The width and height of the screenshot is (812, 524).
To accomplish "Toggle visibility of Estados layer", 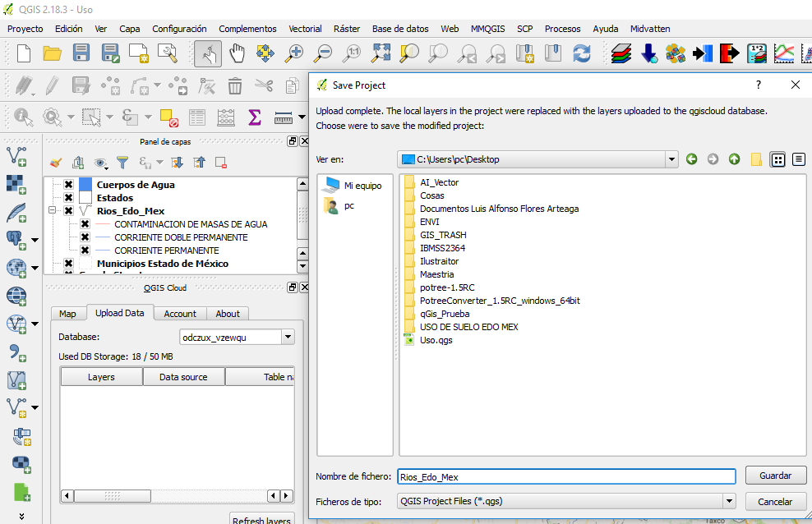I will click(x=68, y=198).
